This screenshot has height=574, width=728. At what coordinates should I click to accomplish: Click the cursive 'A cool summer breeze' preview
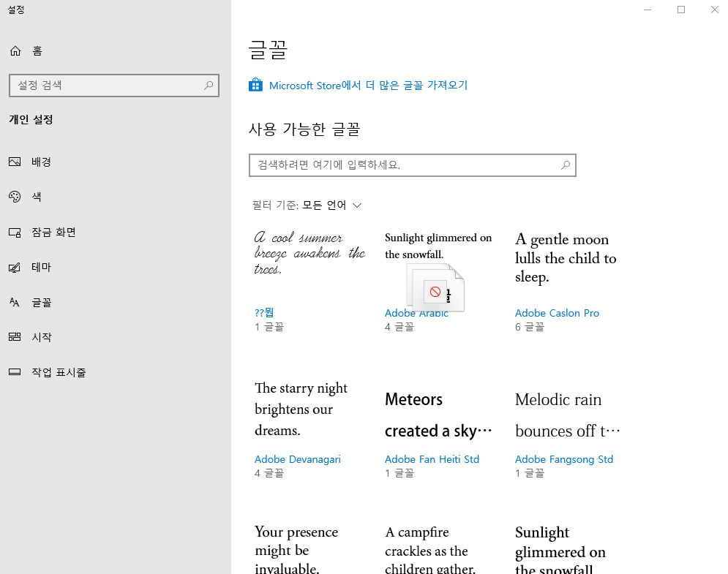pyautogui.click(x=309, y=253)
